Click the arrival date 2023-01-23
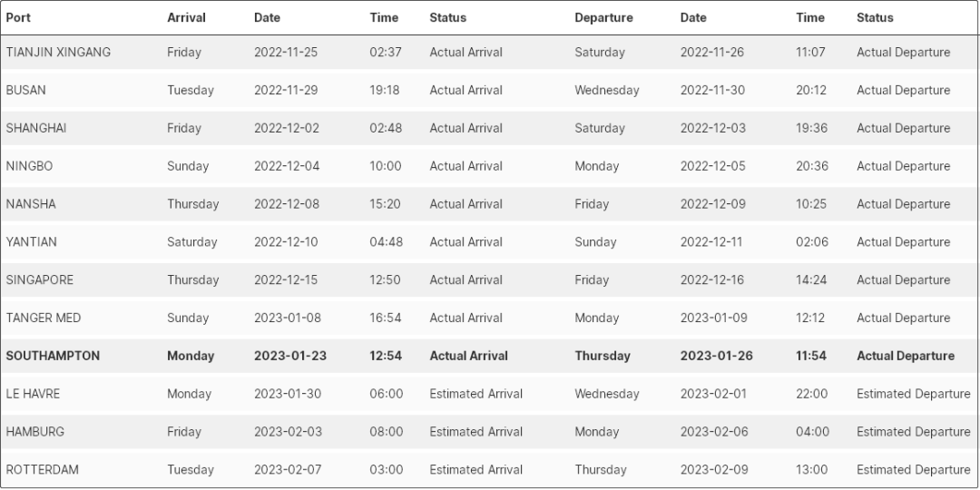 tap(289, 357)
